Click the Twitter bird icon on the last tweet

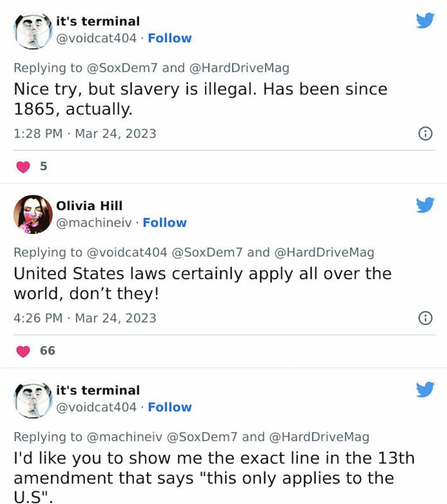coord(425,389)
